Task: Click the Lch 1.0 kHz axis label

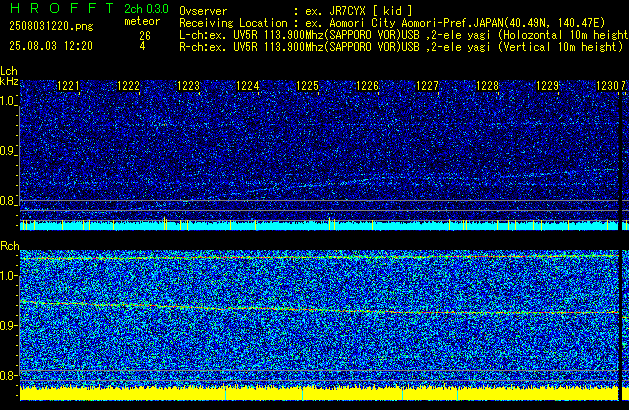Action: pyautogui.click(x=8, y=101)
